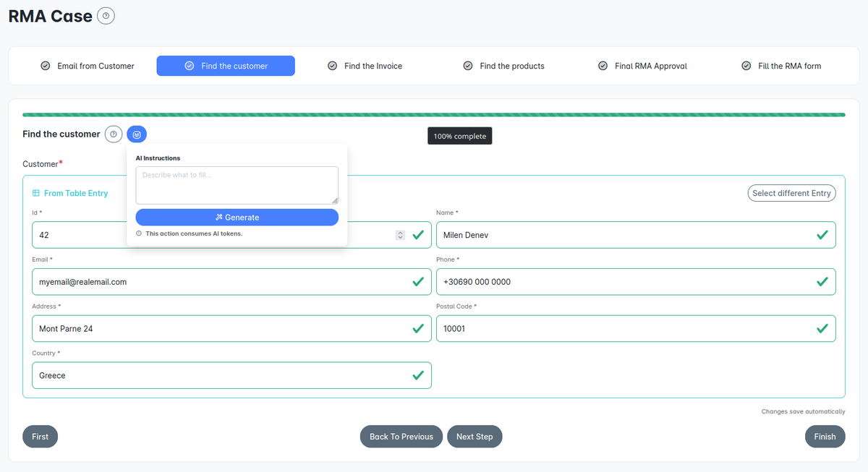This screenshot has height=472, width=868.
Task: Click the green checkmark in the Phone field
Action: (x=822, y=282)
